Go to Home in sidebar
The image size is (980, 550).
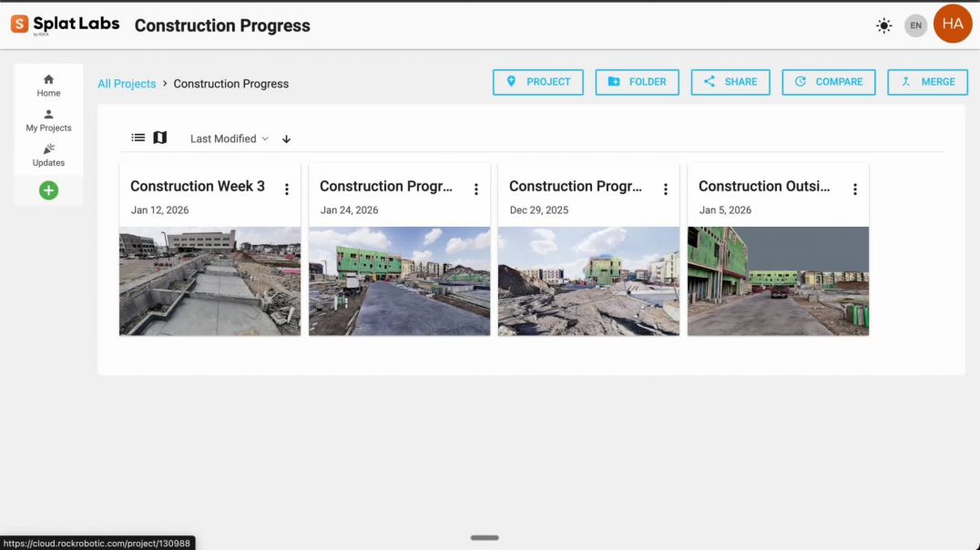click(48, 85)
